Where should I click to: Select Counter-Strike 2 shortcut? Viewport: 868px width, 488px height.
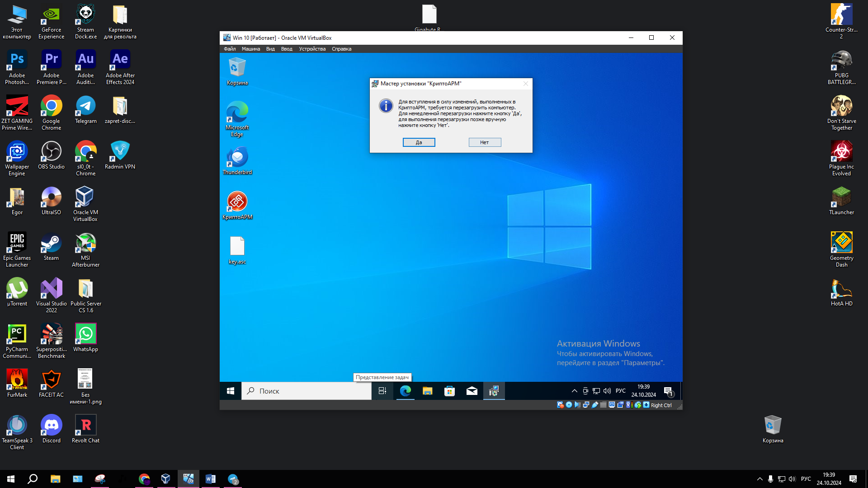pyautogui.click(x=841, y=22)
